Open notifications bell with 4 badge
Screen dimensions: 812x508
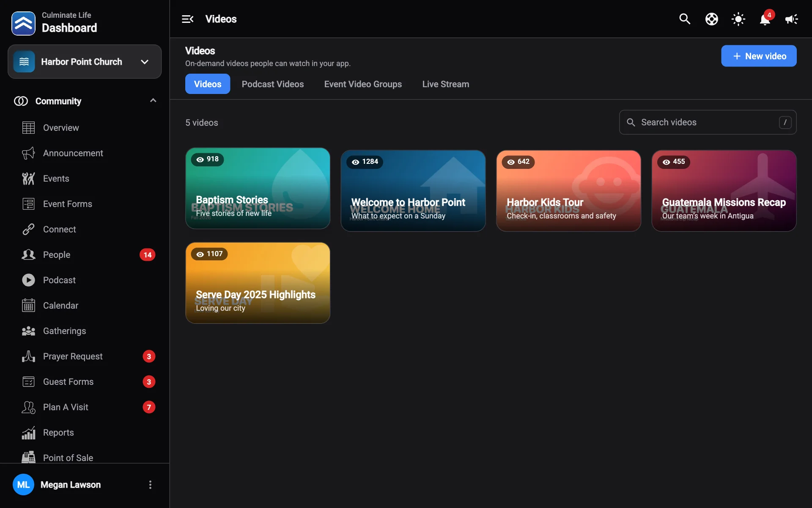point(765,19)
